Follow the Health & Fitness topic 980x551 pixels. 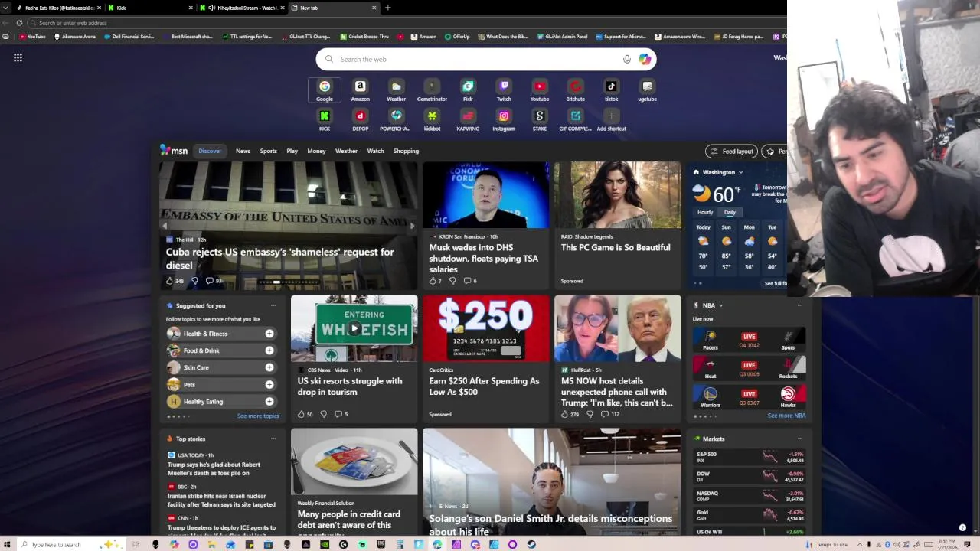[x=269, y=334]
